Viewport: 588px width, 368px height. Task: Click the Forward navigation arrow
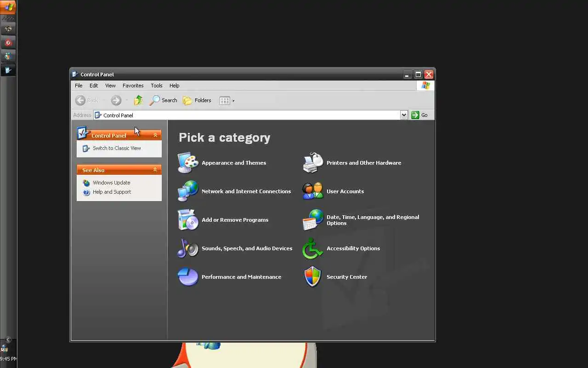tap(116, 100)
